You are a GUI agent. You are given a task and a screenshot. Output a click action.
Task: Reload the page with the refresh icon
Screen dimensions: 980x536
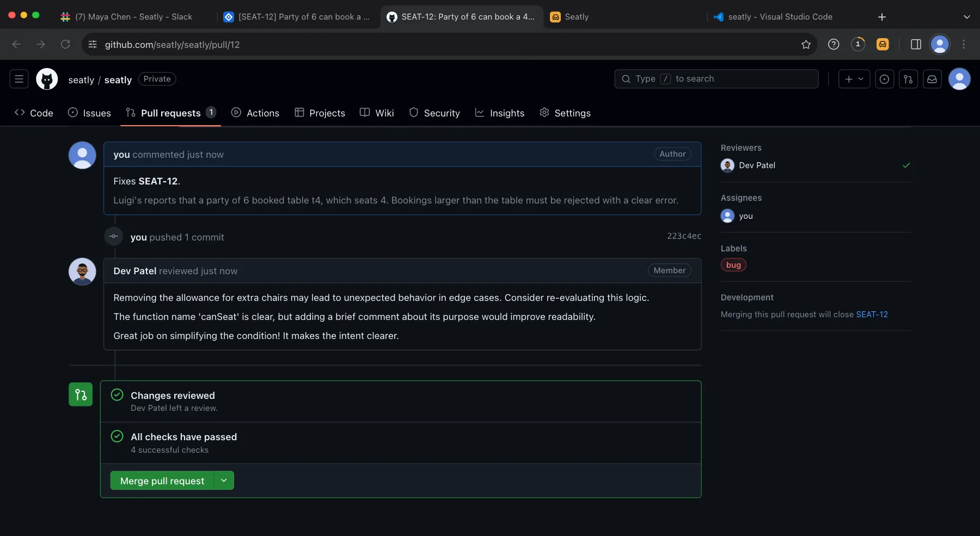pos(65,45)
